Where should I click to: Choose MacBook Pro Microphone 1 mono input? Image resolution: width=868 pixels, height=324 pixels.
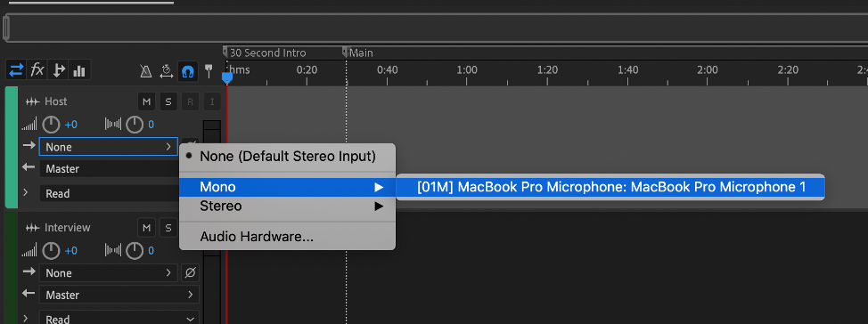tap(610, 188)
